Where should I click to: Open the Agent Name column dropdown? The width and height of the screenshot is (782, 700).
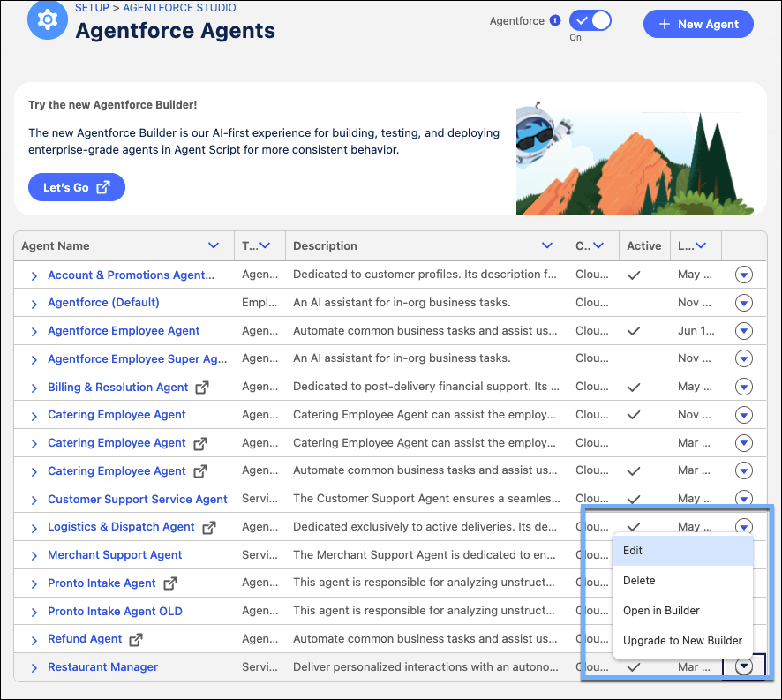pyautogui.click(x=214, y=245)
